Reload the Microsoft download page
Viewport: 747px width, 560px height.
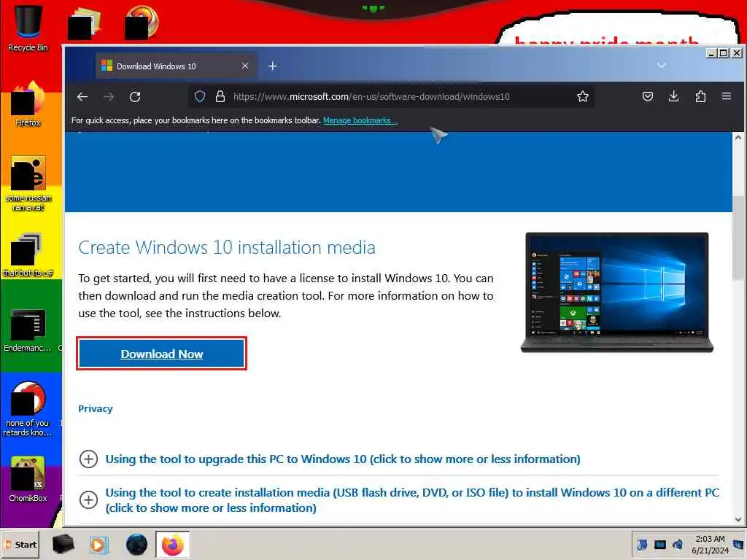pos(135,97)
